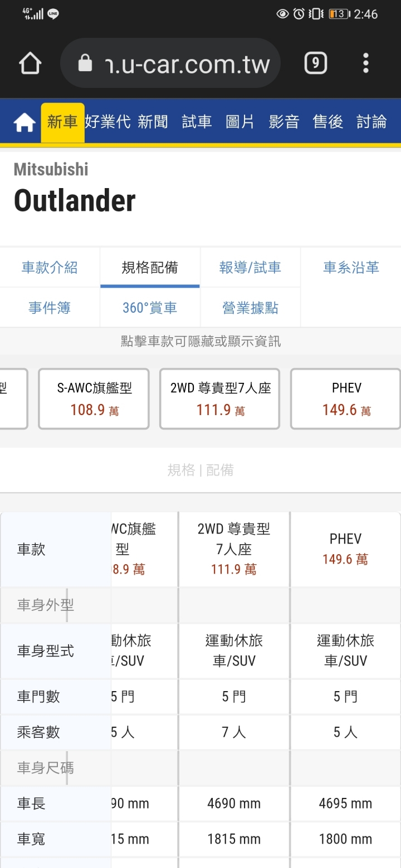The width and height of the screenshot is (401, 868).
Task: Open the three-dot browser menu
Action: click(365, 63)
